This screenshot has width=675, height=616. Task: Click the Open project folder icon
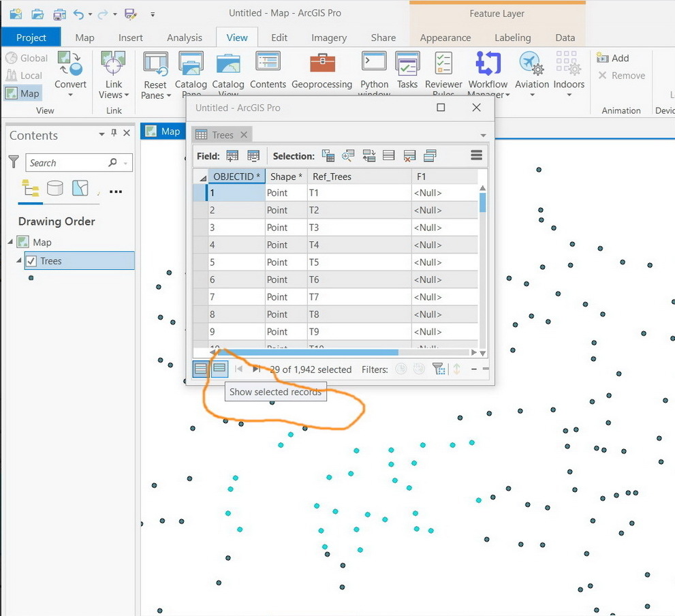[38, 14]
